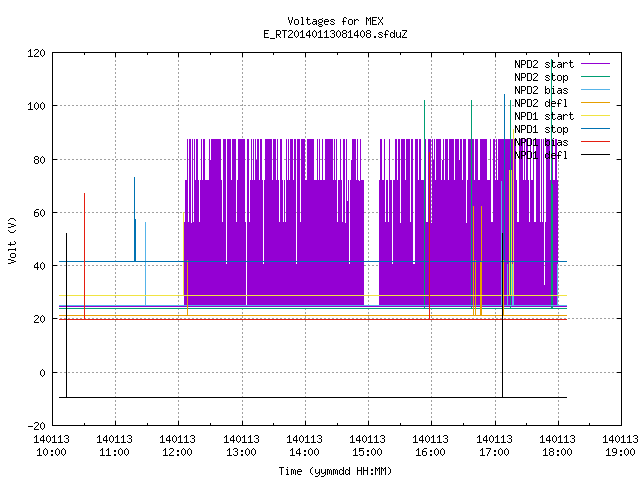Click the green NPD2 stop legend line sample
The height and width of the screenshot is (480, 640).
pyautogui.click(x=596, y=77)
